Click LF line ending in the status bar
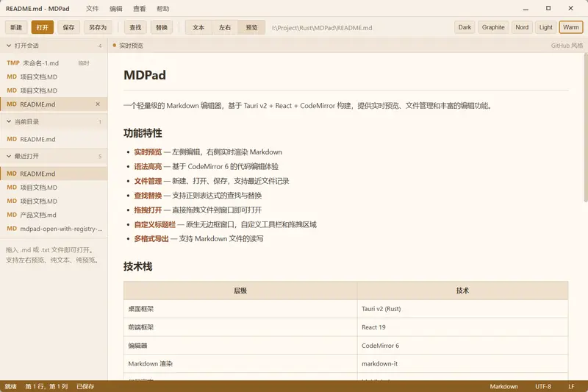The width and height of the screenshot is (588, 392). click(571, 386)
